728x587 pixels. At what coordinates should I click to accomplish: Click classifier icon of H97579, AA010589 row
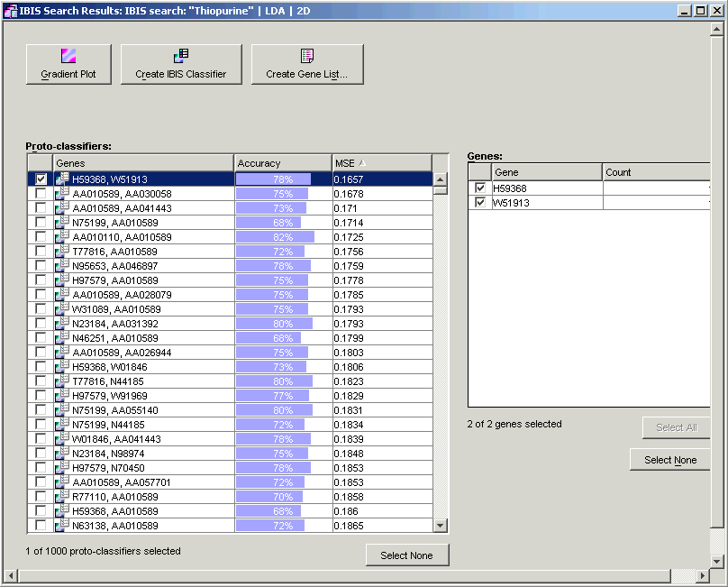pyautogui.click(x=62, y=280)
